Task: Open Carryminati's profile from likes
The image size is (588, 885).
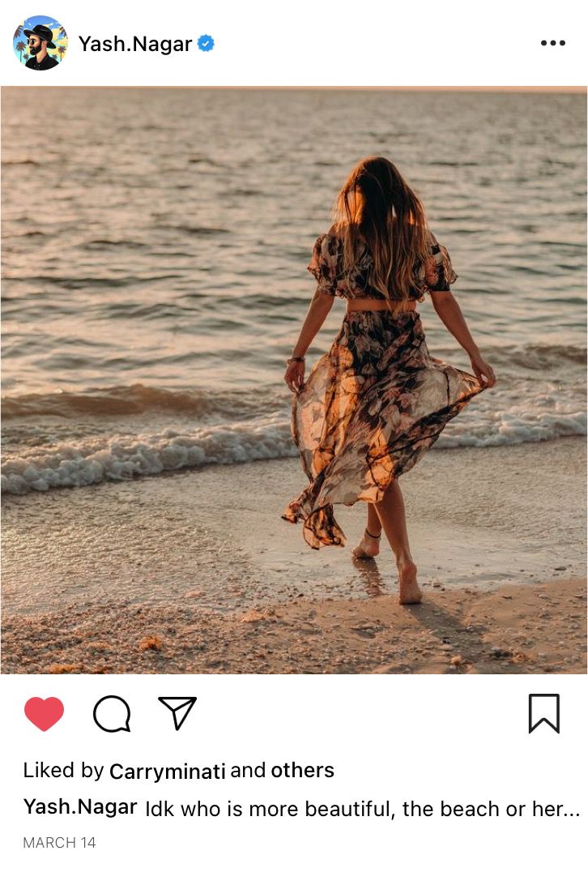Action: point(168,771)
